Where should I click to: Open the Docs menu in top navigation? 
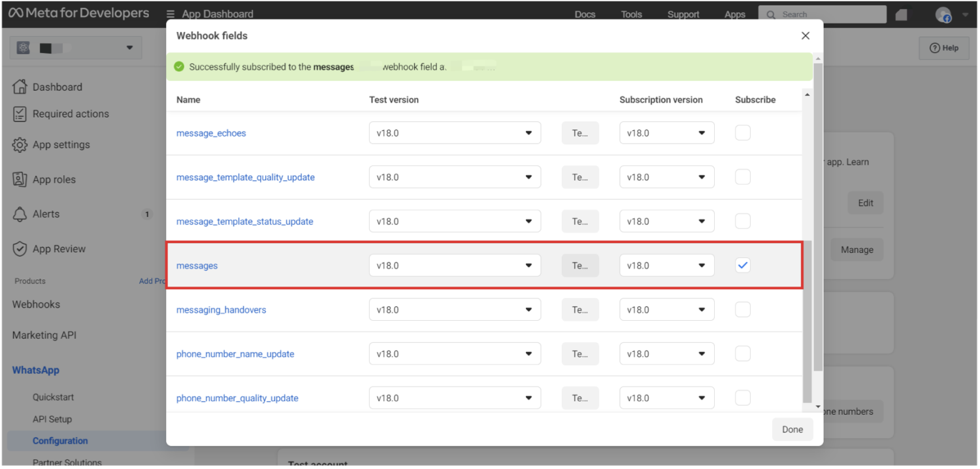point(585,14)
